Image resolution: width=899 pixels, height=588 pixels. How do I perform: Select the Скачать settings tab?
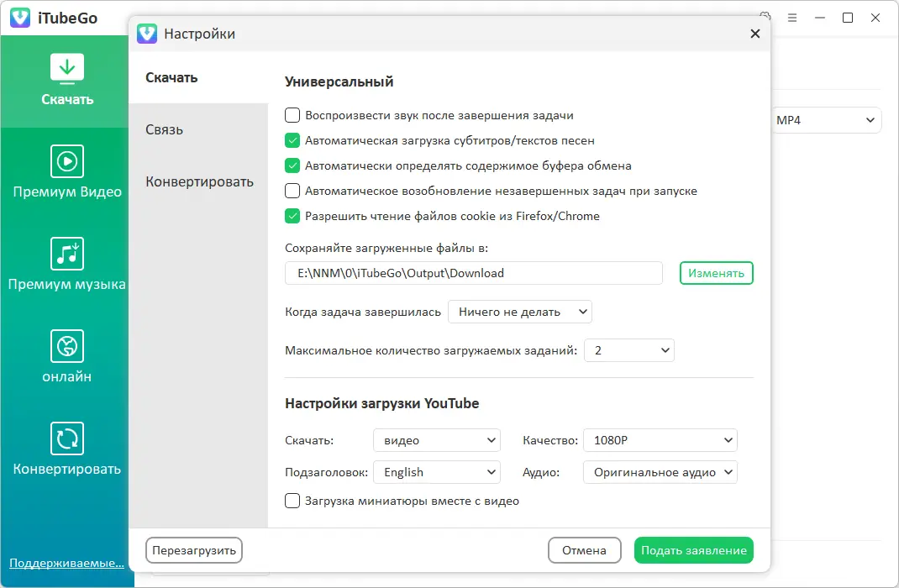[x=198, y=77]
